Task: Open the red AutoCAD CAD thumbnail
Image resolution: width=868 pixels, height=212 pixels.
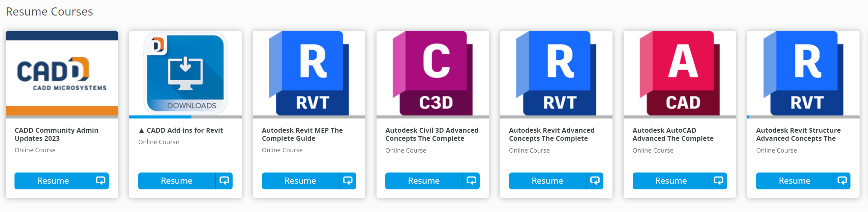Action: tap(680, 73)
